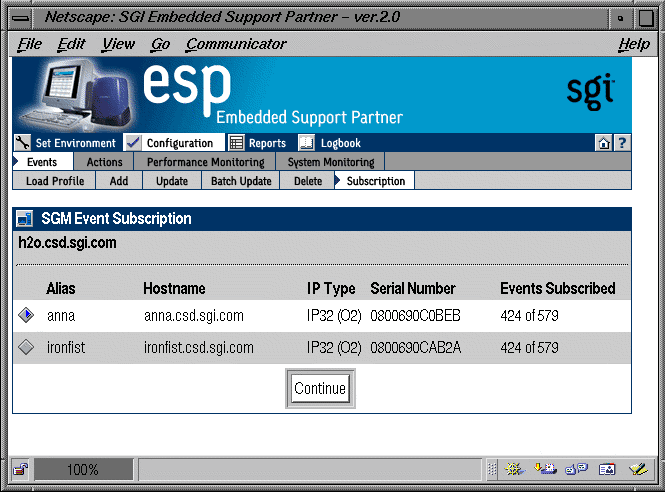This screenshot has height=492, width=665.
Task: Click the Serial Number column header
Action: click(413, 289)
